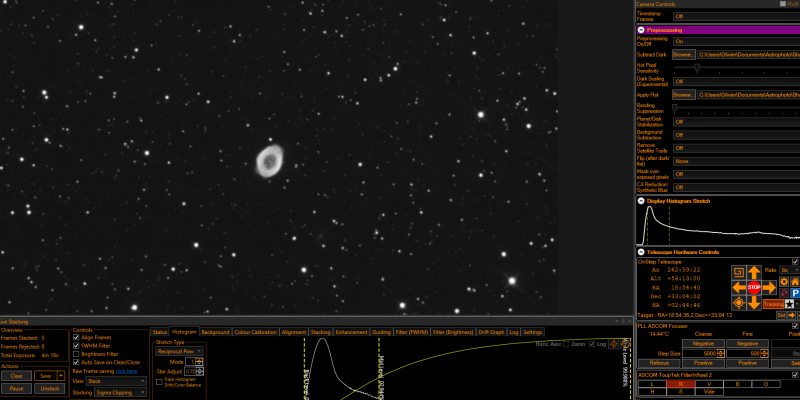The image size is (800, 400).
Task: Hit the red STOP telescope button
Action: coord(754,287)
